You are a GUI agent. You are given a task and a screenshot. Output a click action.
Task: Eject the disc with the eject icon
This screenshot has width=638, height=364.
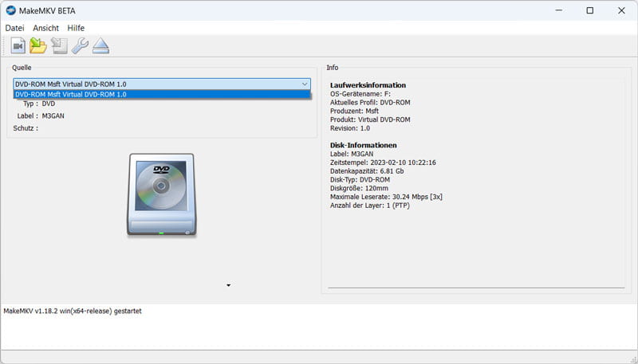pos(100,46)
